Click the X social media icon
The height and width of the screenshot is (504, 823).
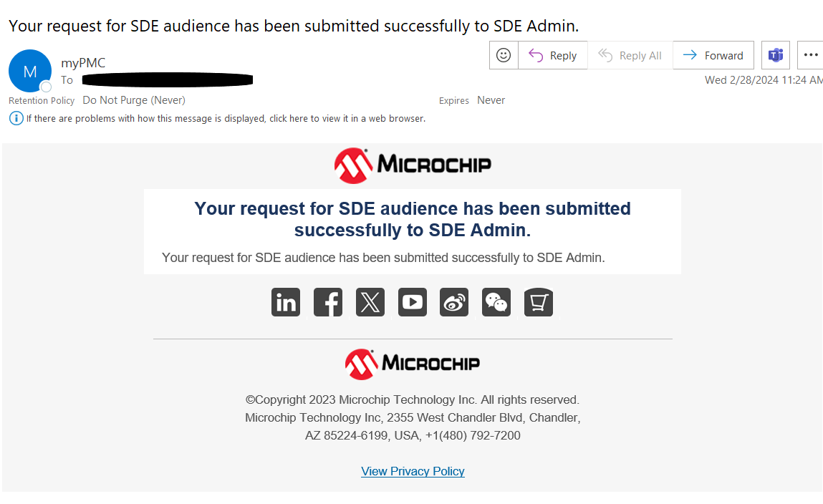coord(370,302)
